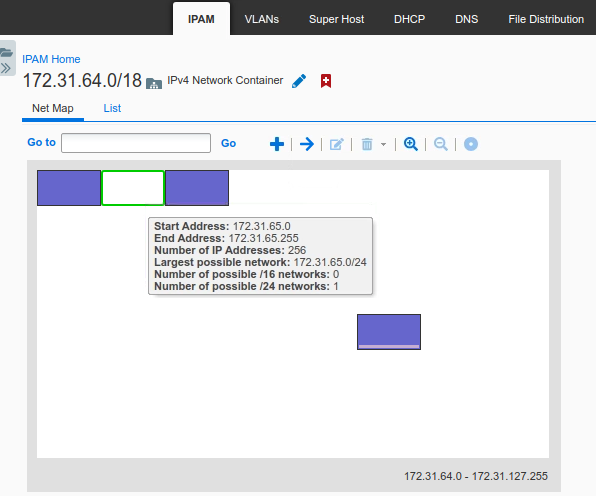
Task: Select the green-outlined empty network block
Action: point(133,188)
